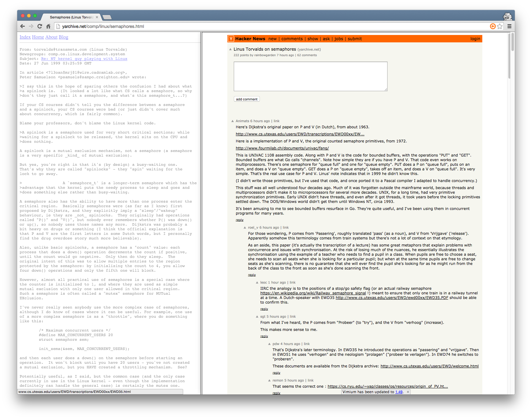
Task: Open the EWD35.PDF link
Action: click(x=392, y=298)
